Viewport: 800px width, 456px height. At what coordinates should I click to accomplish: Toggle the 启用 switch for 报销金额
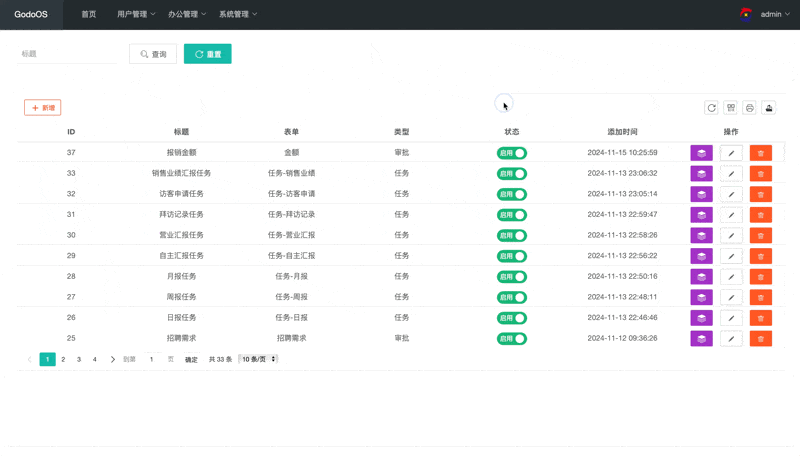[x=512, y=153]
